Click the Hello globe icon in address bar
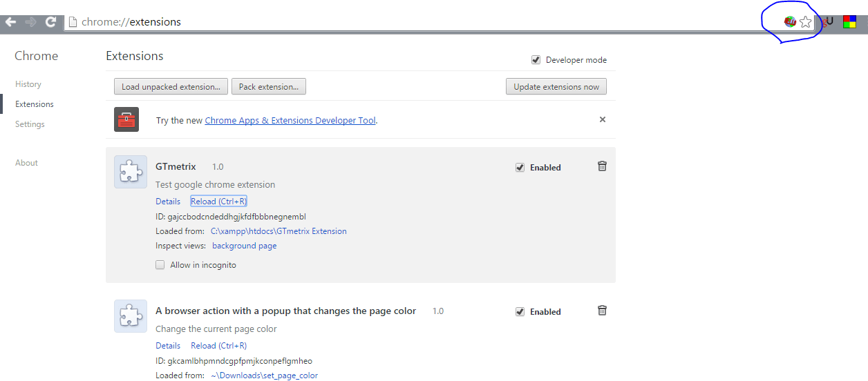 point(790,22)
